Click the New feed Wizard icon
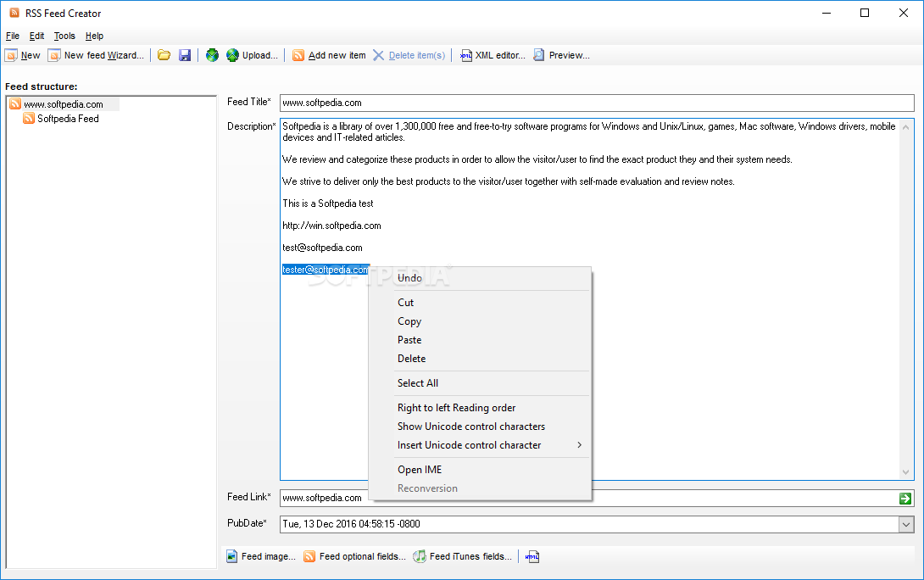This screenshot has width=924, height=580. coord(54,55)
